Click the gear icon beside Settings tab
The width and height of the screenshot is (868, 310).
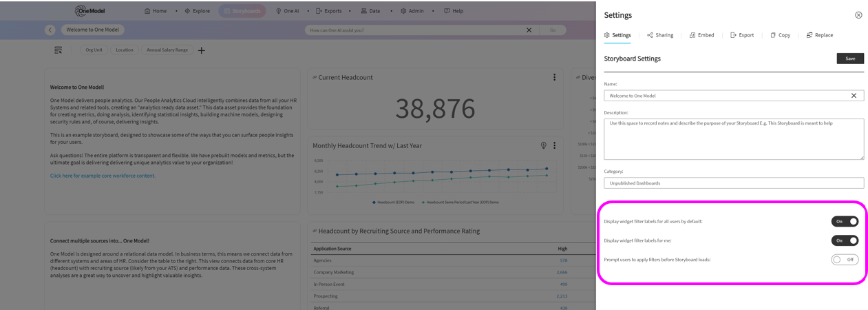coord(607,35)
